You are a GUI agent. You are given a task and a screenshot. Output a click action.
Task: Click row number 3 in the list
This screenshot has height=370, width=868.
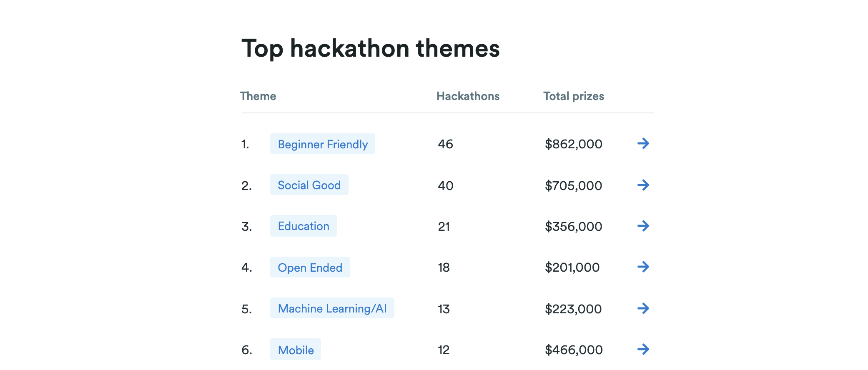pos(246,226)
